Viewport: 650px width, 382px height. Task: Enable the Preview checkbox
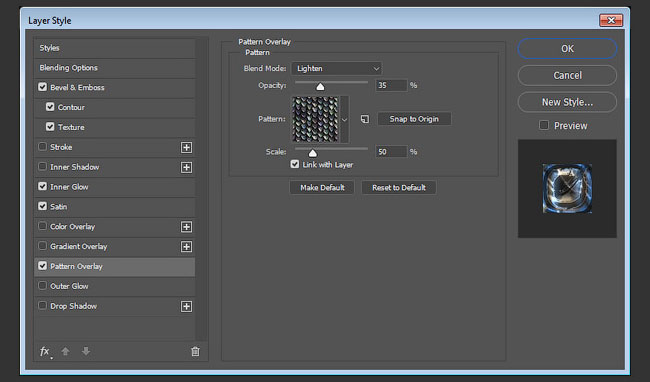(x=544, y=125)
